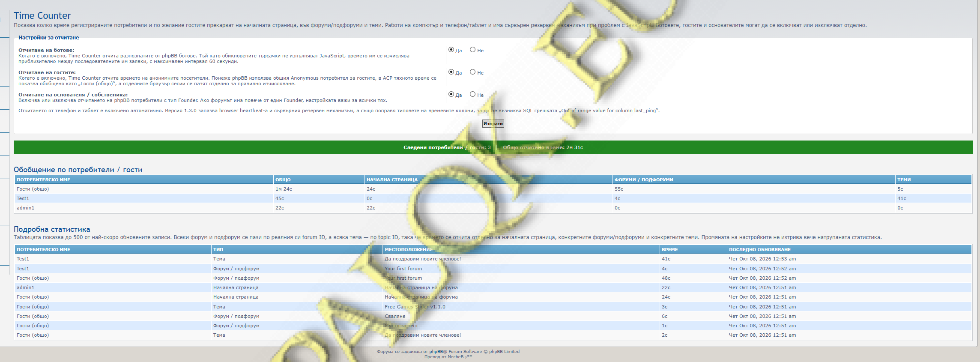
Task: Click the "Настройки за отчитане" fieldset title
Action: (x=48, y=38)
